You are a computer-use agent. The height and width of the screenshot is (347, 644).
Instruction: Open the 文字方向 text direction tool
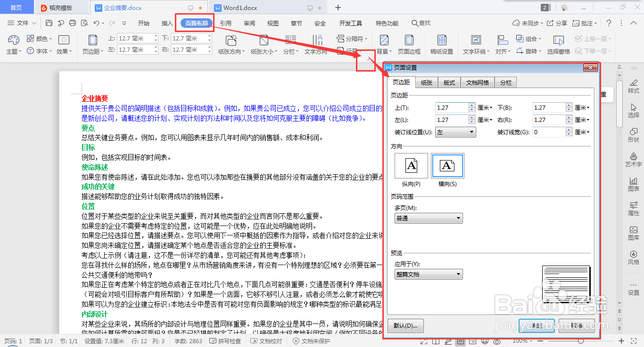(x=316, y=45)
